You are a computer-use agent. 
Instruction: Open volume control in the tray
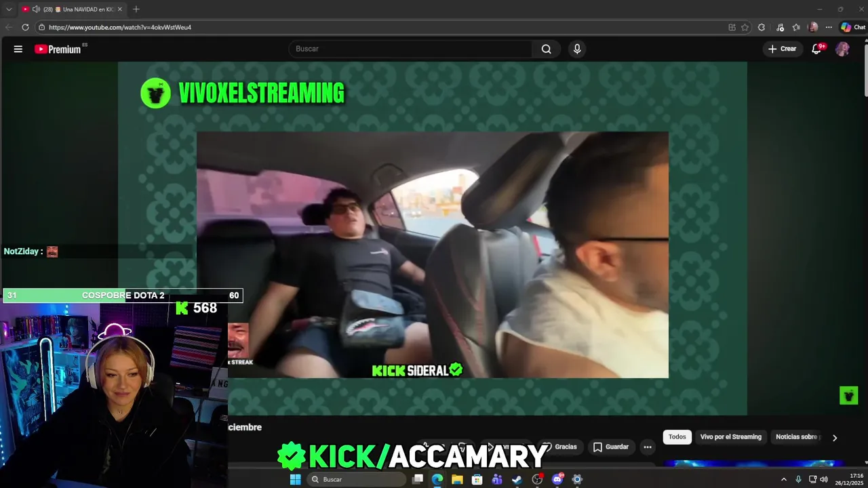824,479
